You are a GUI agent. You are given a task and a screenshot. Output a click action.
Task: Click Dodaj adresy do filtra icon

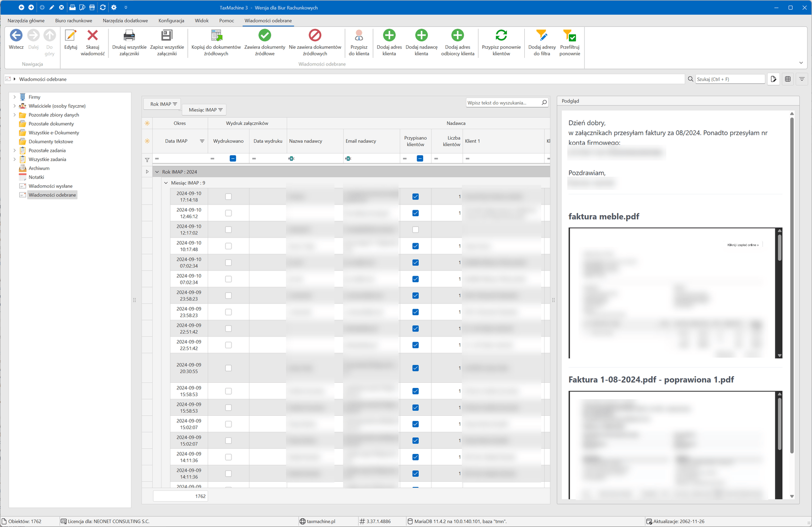pos(542,36)
